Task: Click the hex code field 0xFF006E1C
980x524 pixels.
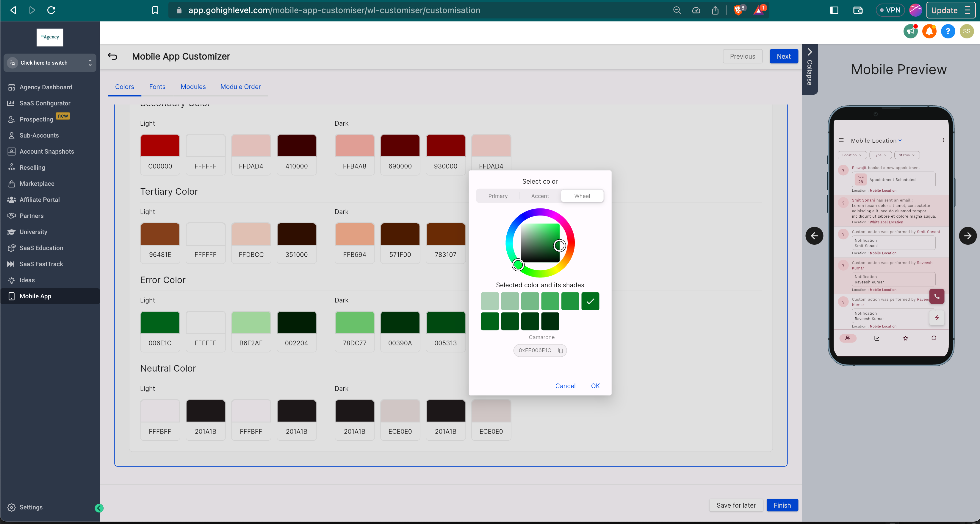Action: 540,350
